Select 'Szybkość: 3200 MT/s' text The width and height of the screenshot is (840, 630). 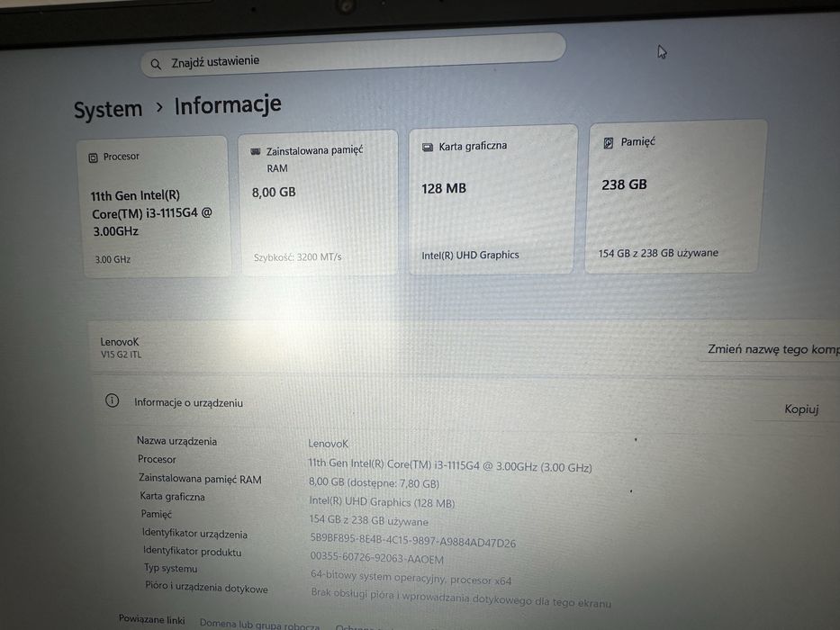[x=297, y=257]
